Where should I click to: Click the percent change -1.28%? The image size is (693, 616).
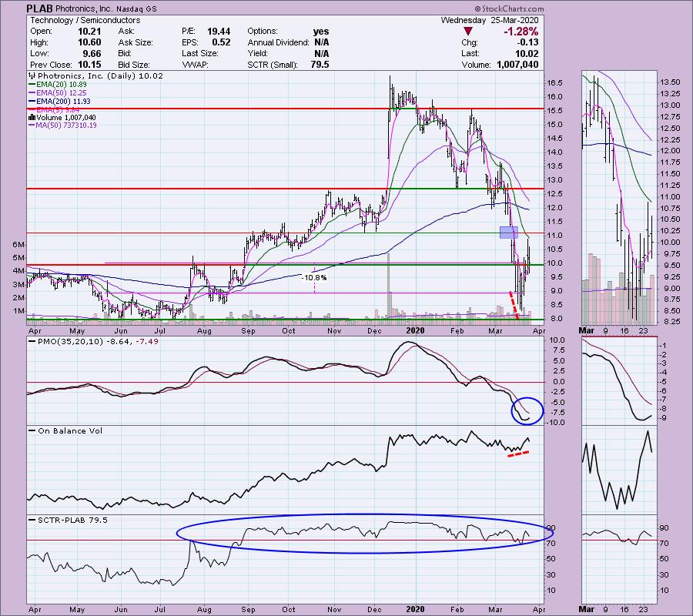pyautogui.click(x=521, y=32)
